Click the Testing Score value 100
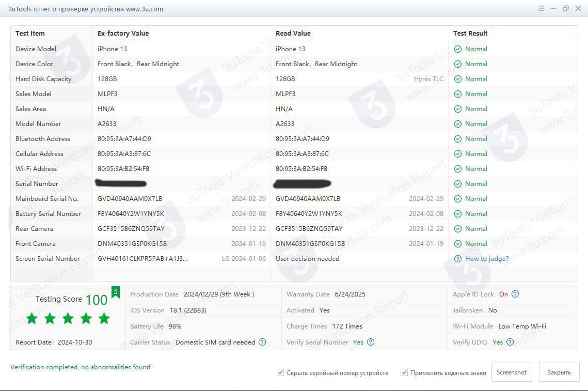Viewport: 588px width, 391px height. click(x=97, y=300)
